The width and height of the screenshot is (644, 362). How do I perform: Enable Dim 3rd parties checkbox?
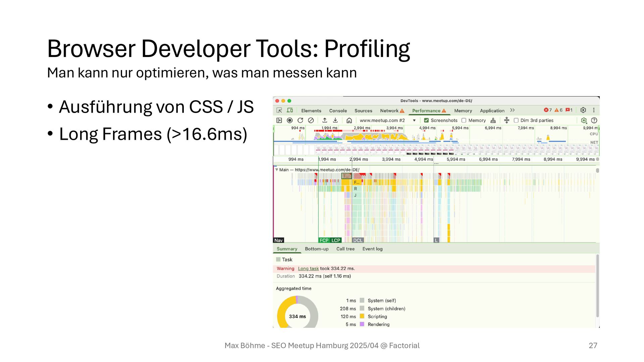tap(516, 120)
